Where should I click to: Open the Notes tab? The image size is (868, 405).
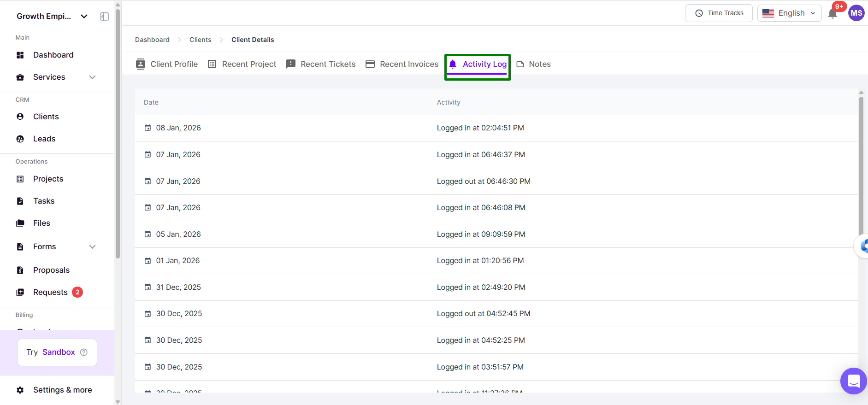pos(534,65)
